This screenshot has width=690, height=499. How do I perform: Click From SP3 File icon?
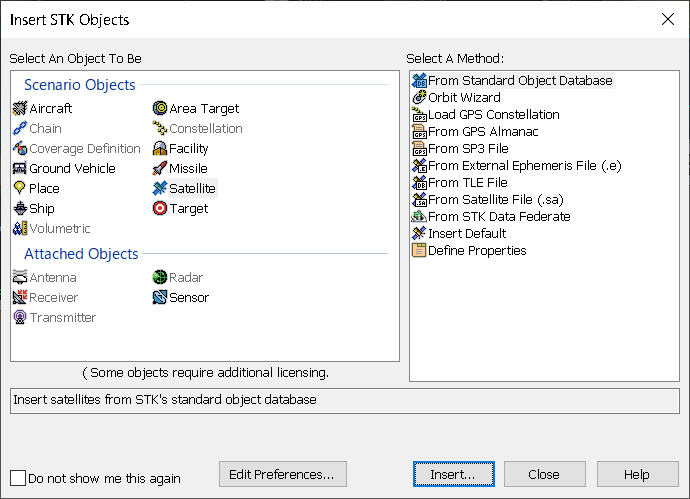pos(419,148)
